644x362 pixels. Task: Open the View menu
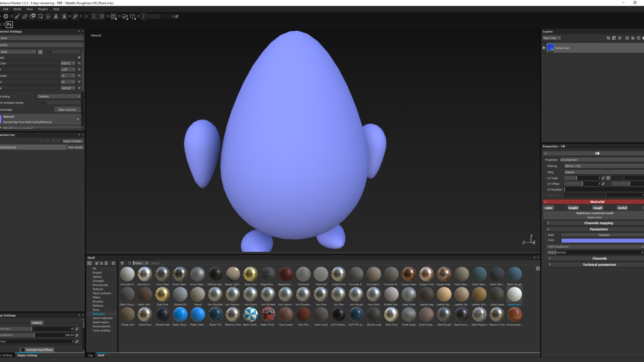tap(30, 9)
